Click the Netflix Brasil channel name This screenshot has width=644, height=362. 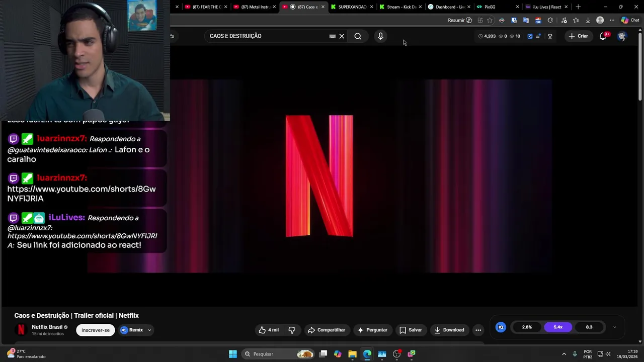(47, 327)
